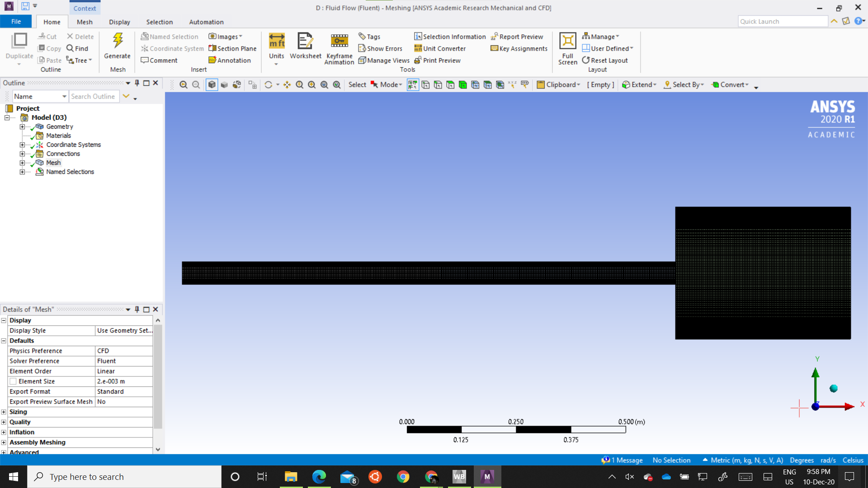
Task: Click the Print Preview icon
Action: (x=418, y=60)
